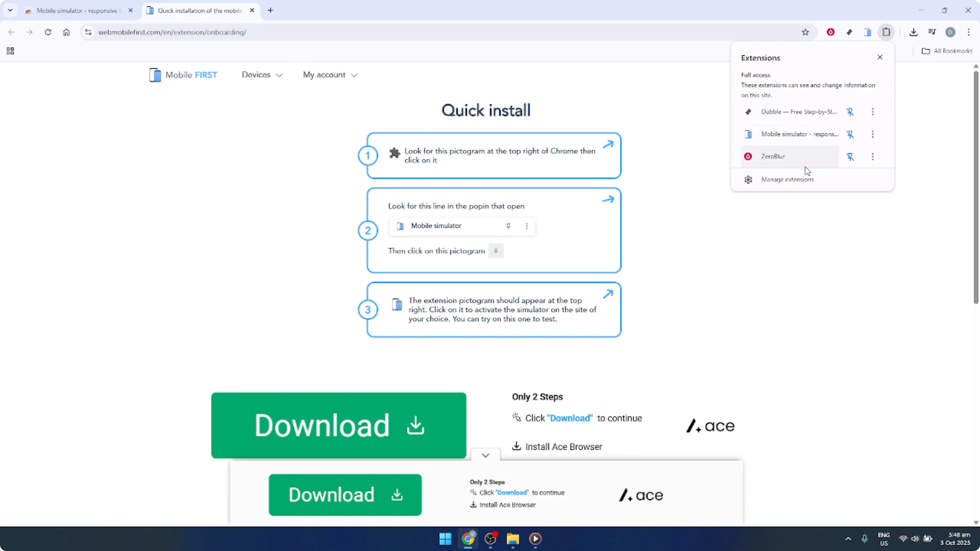
Task: Expand the Devices dropdown
Action: tap(262, 75)
